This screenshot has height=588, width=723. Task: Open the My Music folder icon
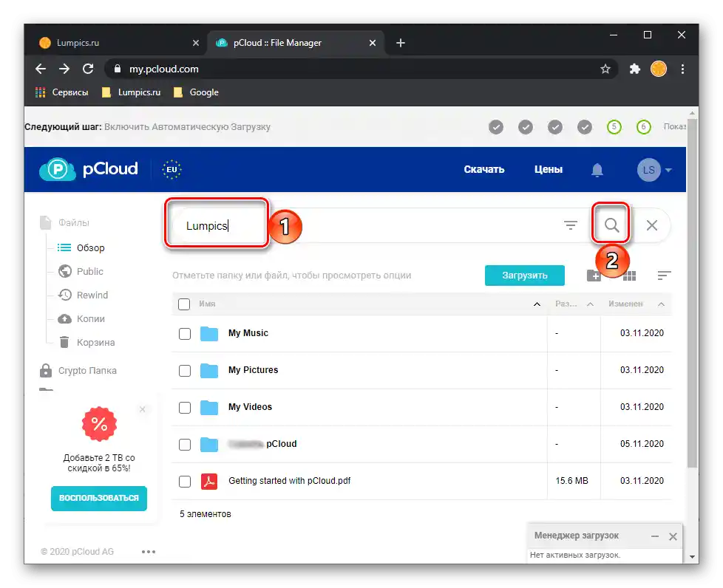[x=209, y=334]
